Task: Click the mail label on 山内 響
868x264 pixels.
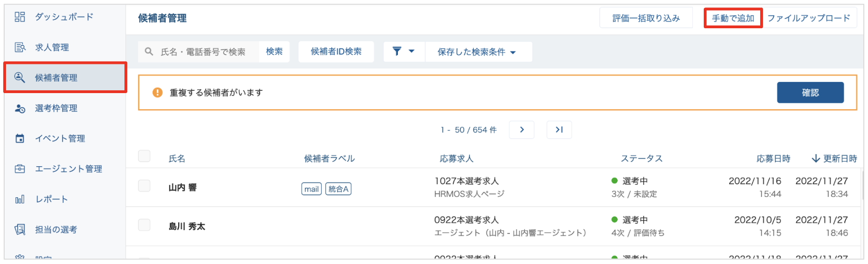Action: (311, 189)
